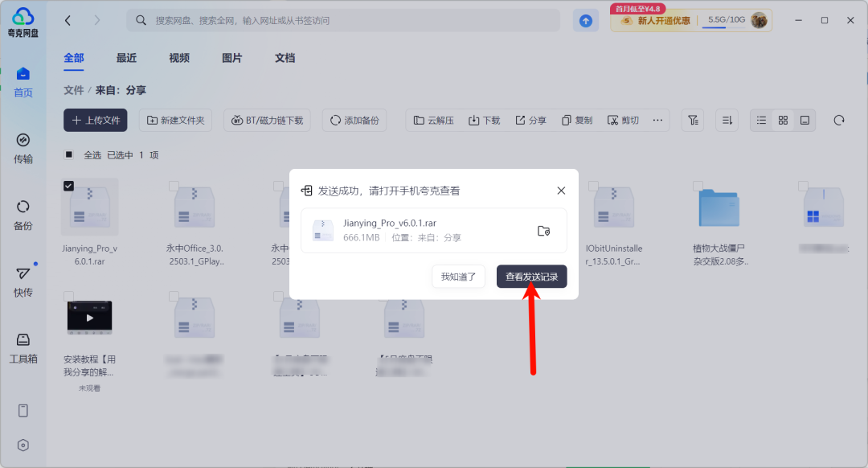
Task: Open the 云解压 decompression tool
Action: pyautogui.click(x=433, y=120)
